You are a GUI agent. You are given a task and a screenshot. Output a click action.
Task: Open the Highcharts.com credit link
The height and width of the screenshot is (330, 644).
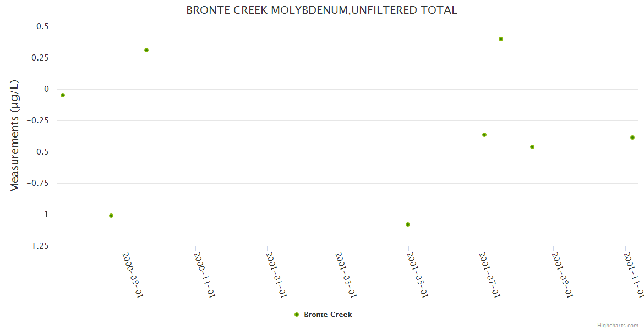(618, 325)
